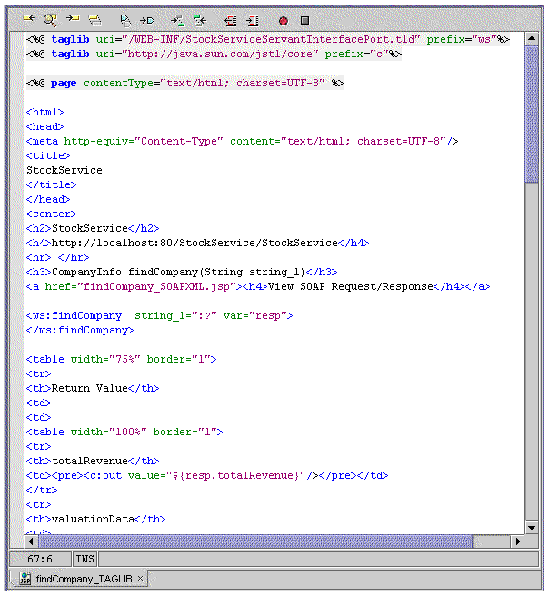Click the horizontal scrollbar thumb
The height and width of the screenshot is (596, 549).
click(255, 541)
